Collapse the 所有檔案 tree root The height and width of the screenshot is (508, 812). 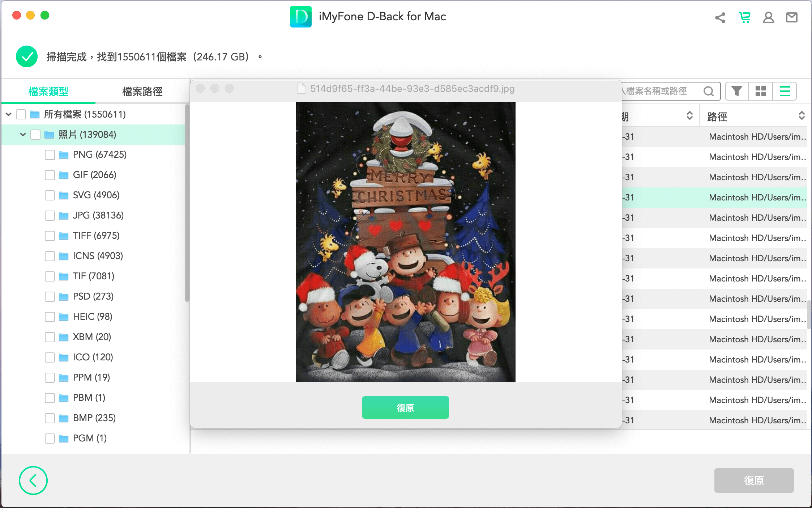9,114
